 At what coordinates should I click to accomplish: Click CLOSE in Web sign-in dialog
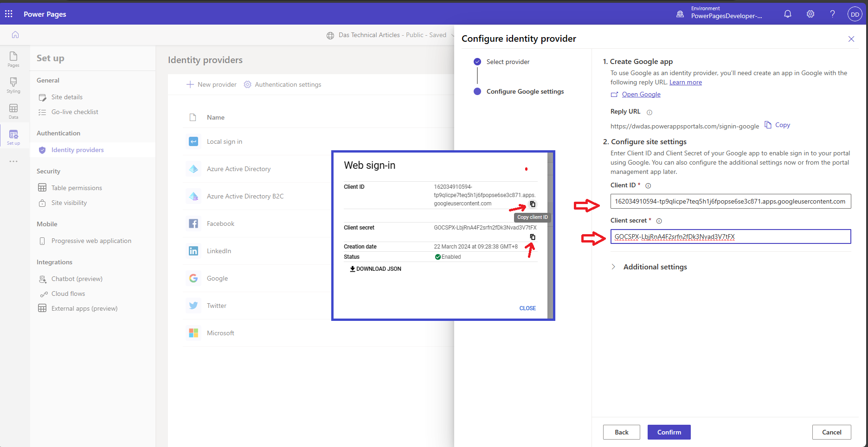tap(527, 308)
